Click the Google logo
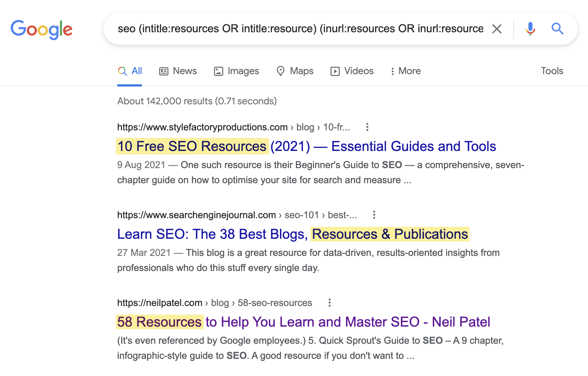The image size is (588, 376). point(41,30)
